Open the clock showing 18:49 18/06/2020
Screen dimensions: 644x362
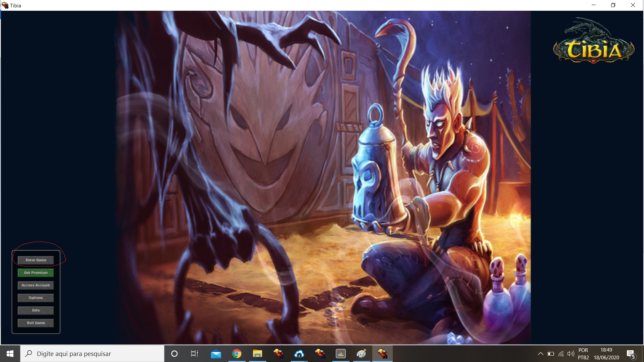(x=606, y=354)
